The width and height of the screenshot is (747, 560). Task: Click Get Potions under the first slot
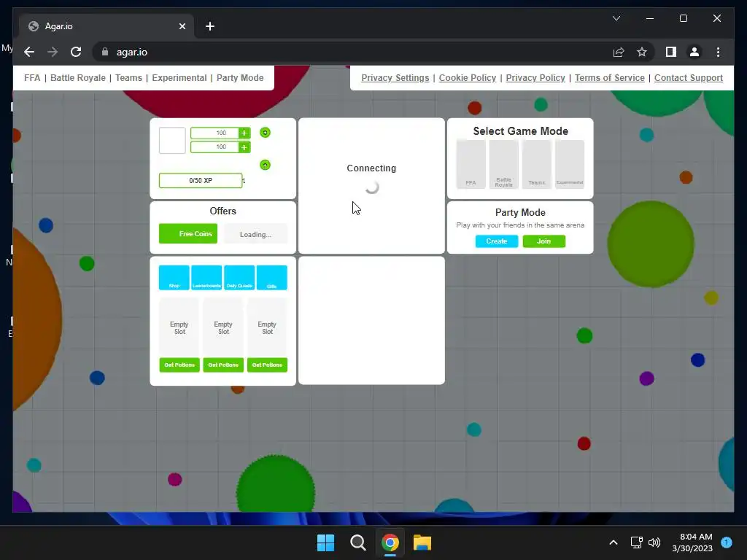(179, 365)
